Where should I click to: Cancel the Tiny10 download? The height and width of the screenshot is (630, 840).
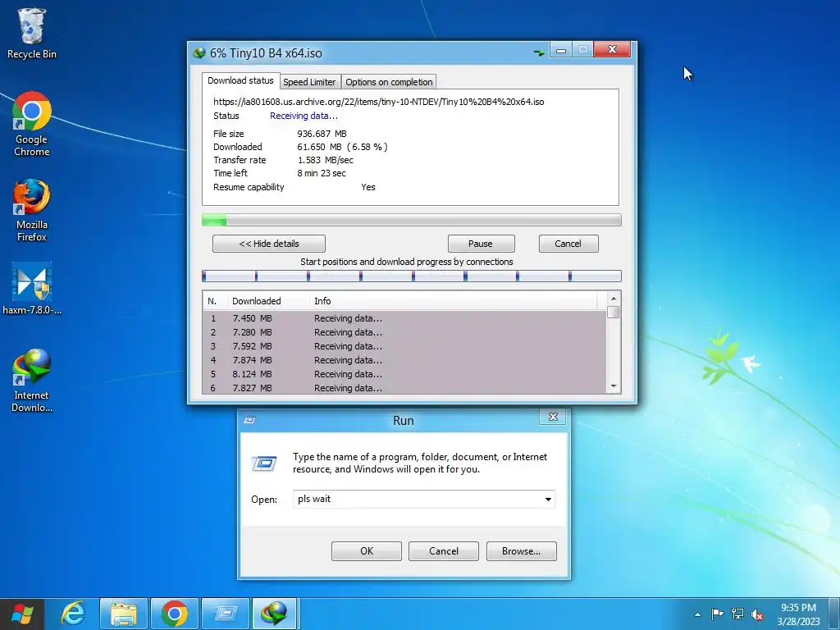tap(568, 244)
